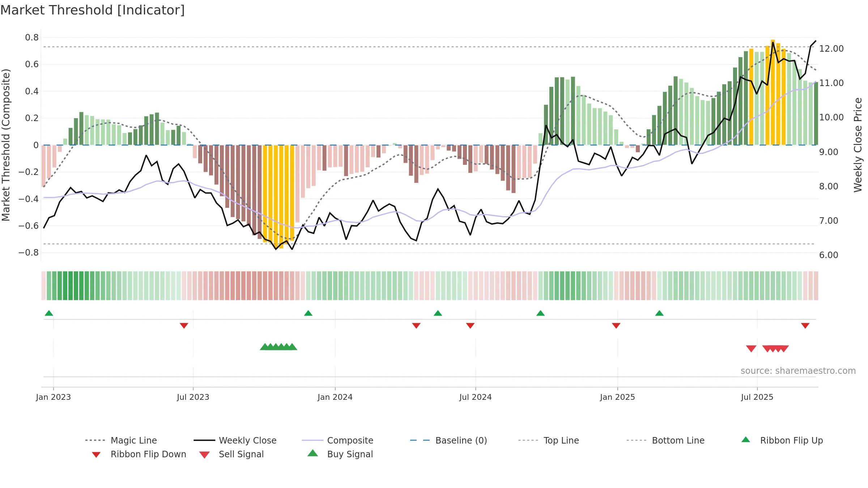Click the source: sharemaestro.com text
Screen dimensions: 868x488
[798, 371]
